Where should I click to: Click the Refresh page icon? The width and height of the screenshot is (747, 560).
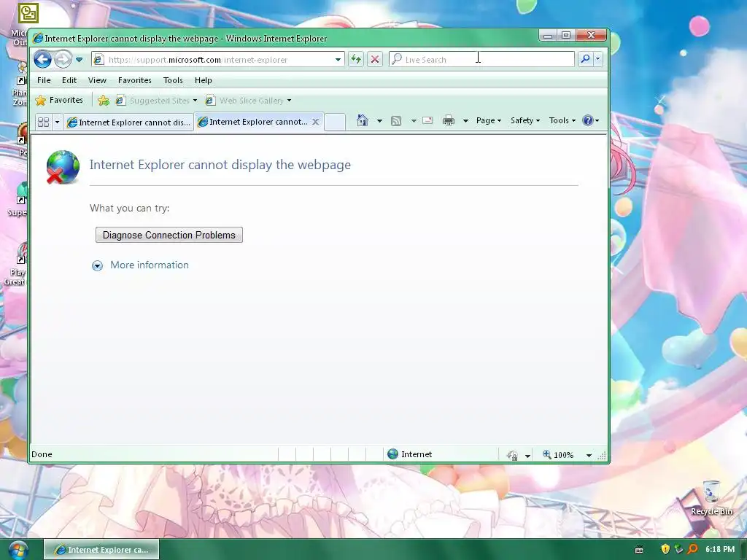(x=356, y=60)
